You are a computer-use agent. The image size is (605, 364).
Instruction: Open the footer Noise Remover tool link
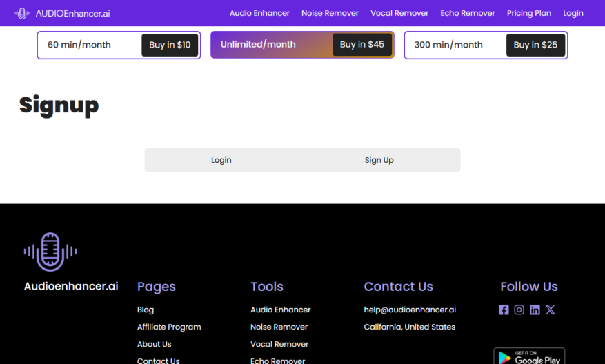click(279, 327)
